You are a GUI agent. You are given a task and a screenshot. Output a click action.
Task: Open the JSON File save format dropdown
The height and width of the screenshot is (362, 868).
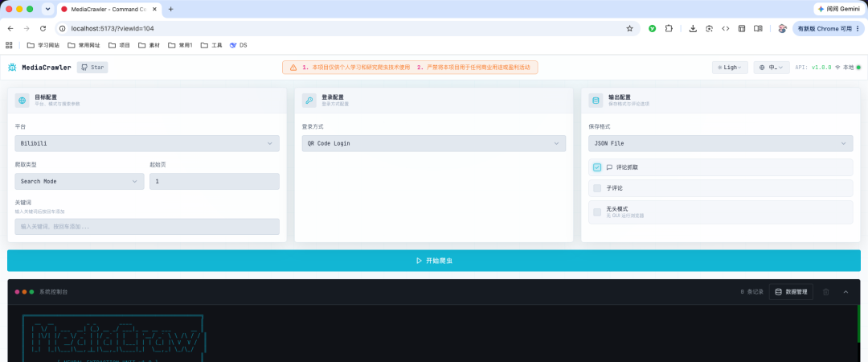coord(720,143)
